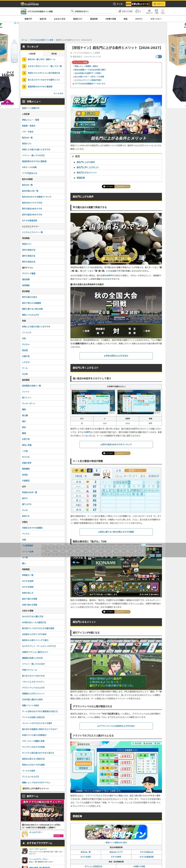186x868 pixels.
Task: Click the 419 value in the pitcher table
Action: pos(105,423)
